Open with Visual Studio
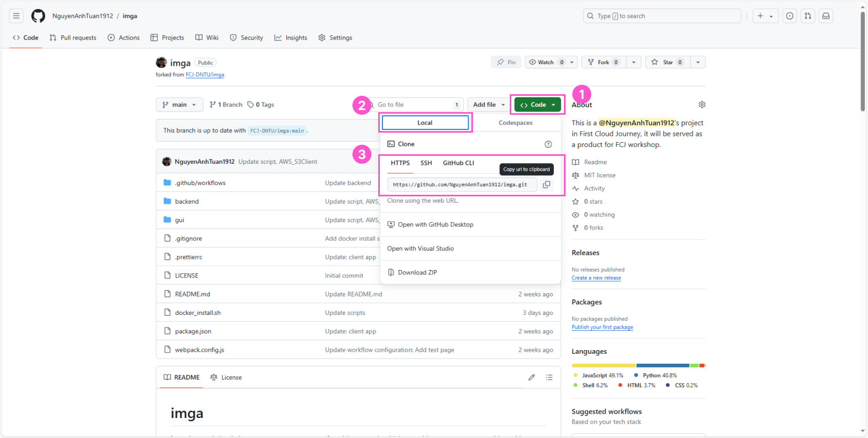The height and width of the screenshot is (438, 868). 420,248
